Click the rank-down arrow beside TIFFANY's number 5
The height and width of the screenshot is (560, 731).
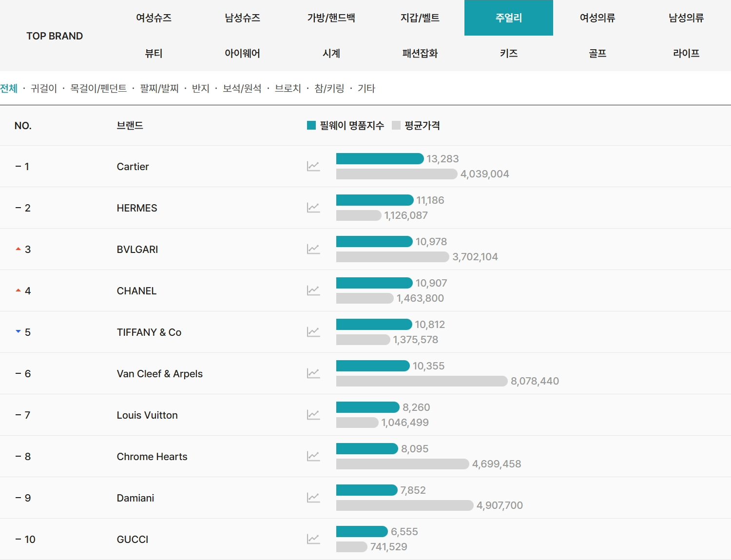coord(18,331)
